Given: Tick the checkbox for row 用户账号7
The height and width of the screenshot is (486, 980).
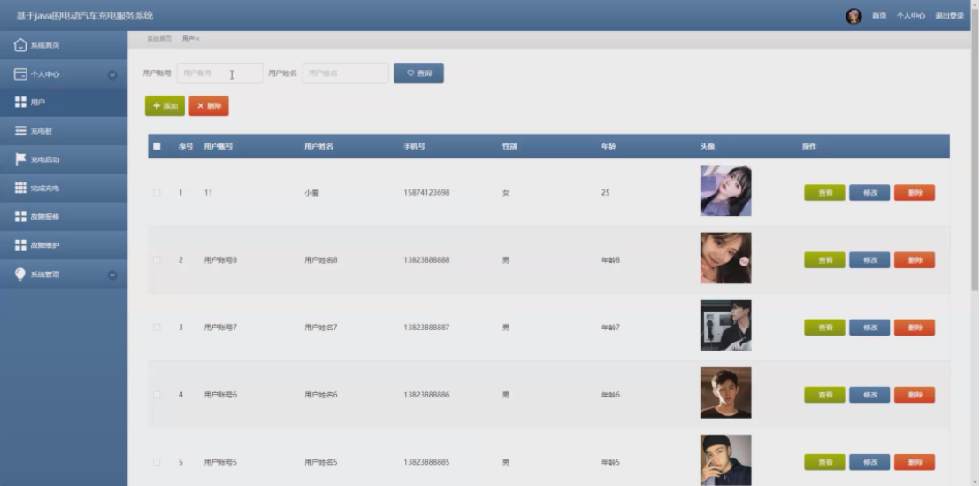Looking at the screenshot, I should [x=157, y=328].
